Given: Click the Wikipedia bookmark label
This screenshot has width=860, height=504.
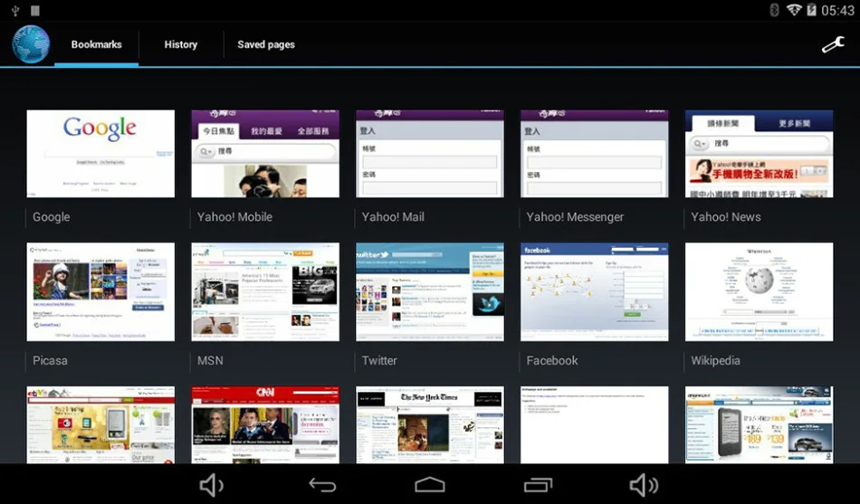Looking at the screenshot, I should (x=715, y=361).
